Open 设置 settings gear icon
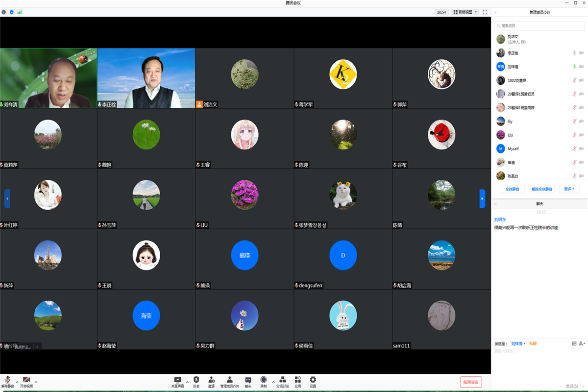The width and height of the screenshot is (588, 392). click(x=313, y=380)
